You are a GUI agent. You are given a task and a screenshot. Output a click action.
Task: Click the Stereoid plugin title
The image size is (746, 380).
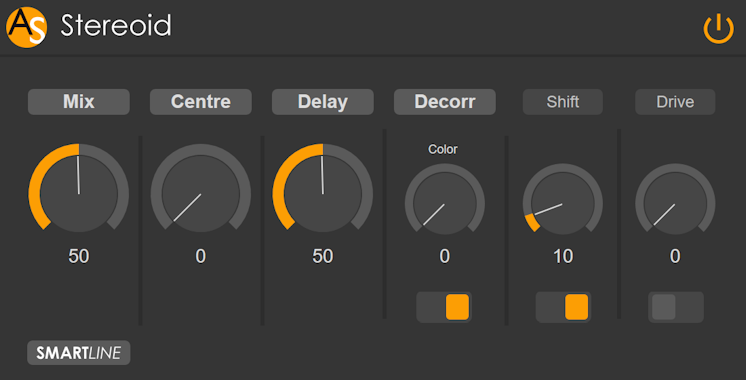tap(116, 26)
